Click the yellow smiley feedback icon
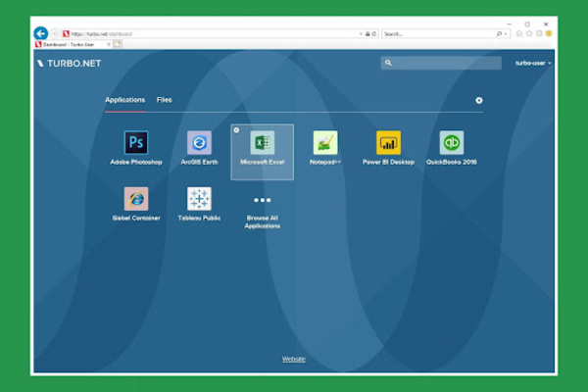The image size is (588, 392). tap(549, 33)
